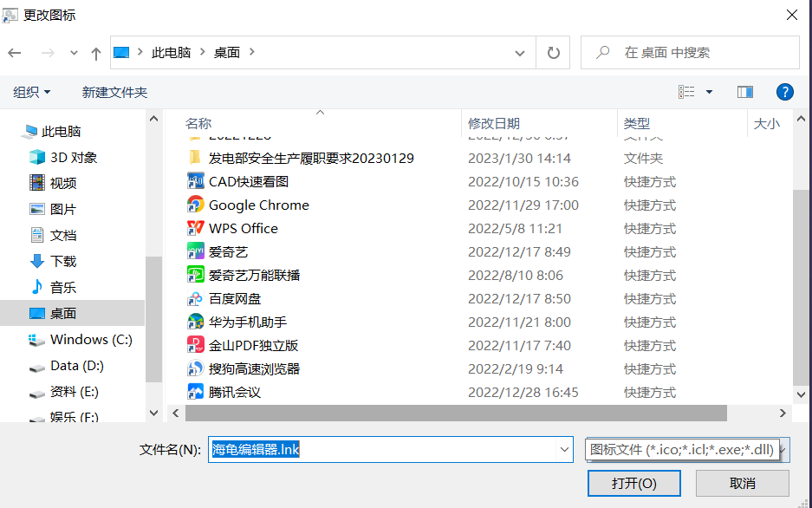
Task: Expand chevron after 桌面 in address bar
Action: pos(251,52)
